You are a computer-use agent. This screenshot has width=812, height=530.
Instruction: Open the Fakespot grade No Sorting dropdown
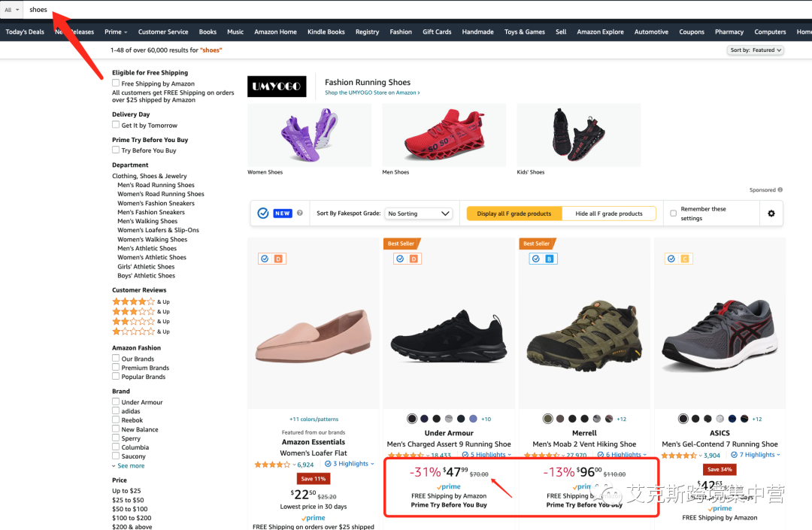click(419, 214)
